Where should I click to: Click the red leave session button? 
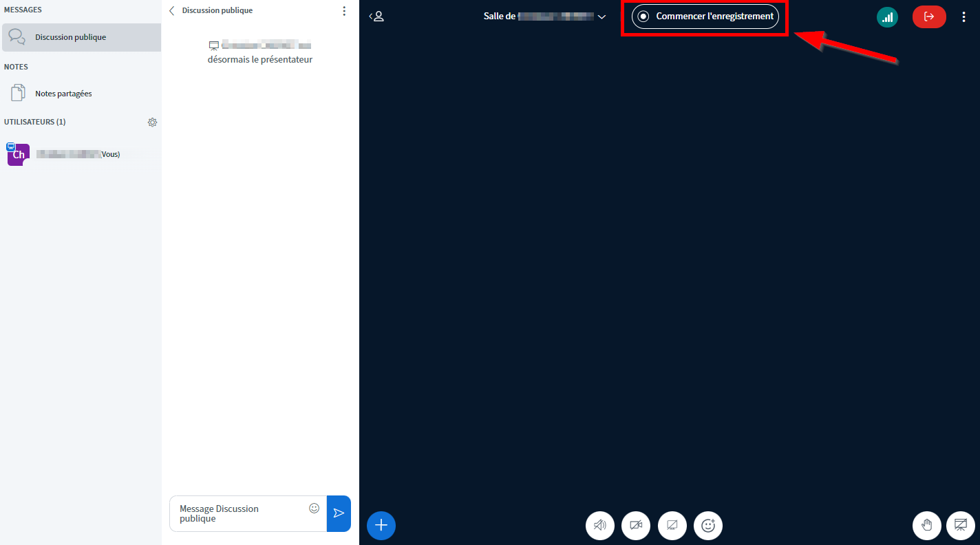pos(929,17)
